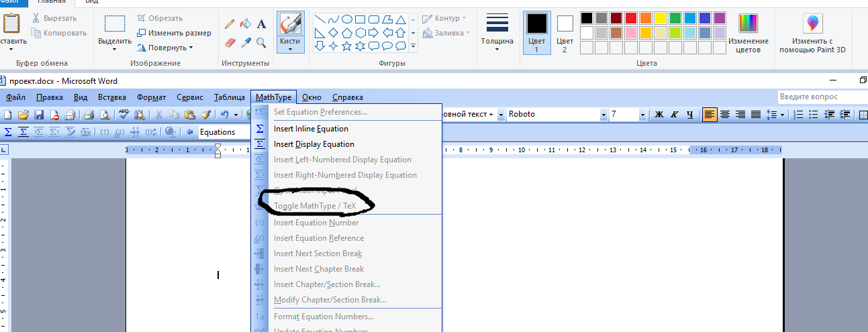
Task: Choose the oval shape
Action: pyautogui.click(x=348, y=19)
